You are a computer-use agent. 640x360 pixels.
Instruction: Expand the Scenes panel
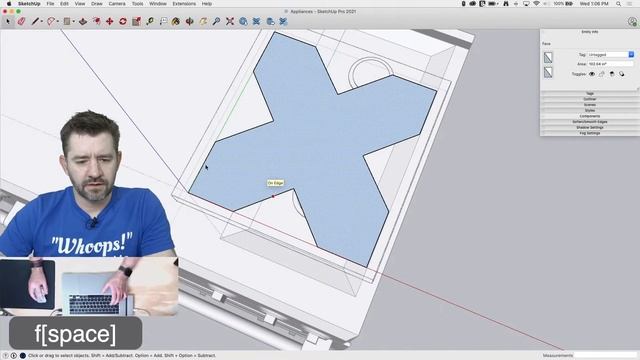click(589, 105)
